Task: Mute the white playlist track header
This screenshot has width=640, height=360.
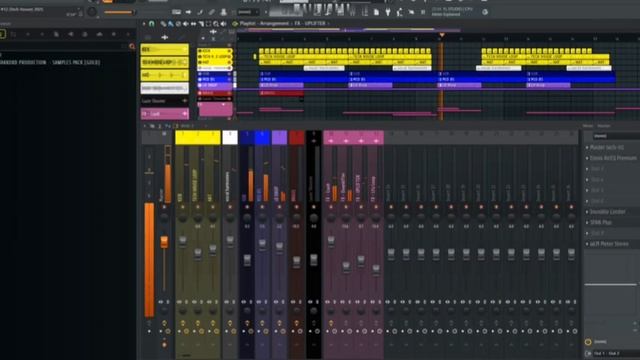Action: (230, 68)
